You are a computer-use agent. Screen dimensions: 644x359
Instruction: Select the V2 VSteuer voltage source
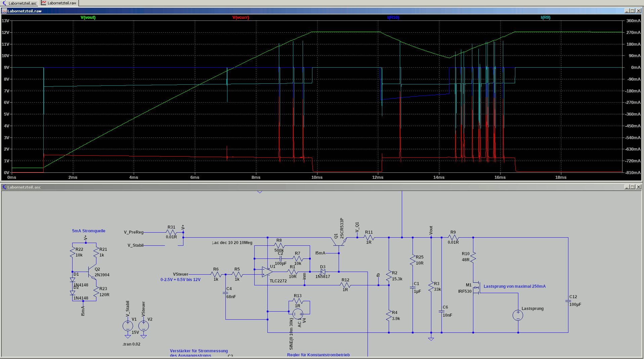click(143, 326)
